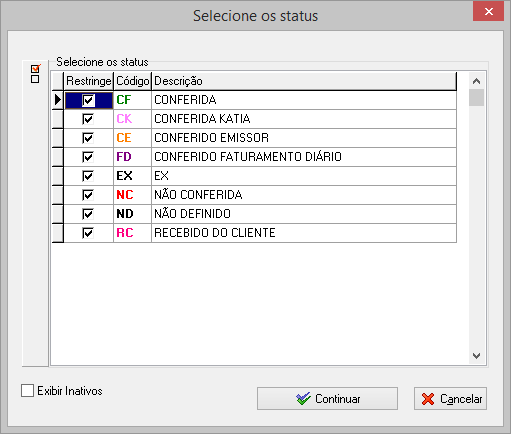The height and width of the screenshot is (434, 511).
Task: Click the Código column header
Action: (132, 81)
